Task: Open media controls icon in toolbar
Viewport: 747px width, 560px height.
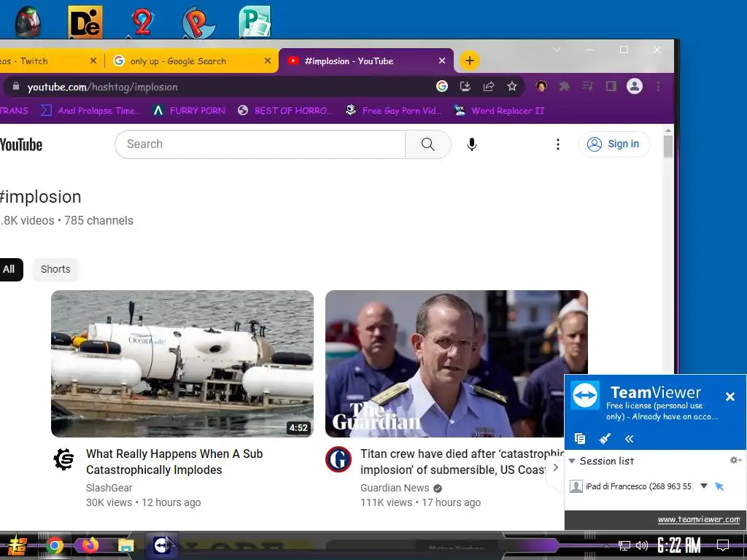Action: [587, 86]
